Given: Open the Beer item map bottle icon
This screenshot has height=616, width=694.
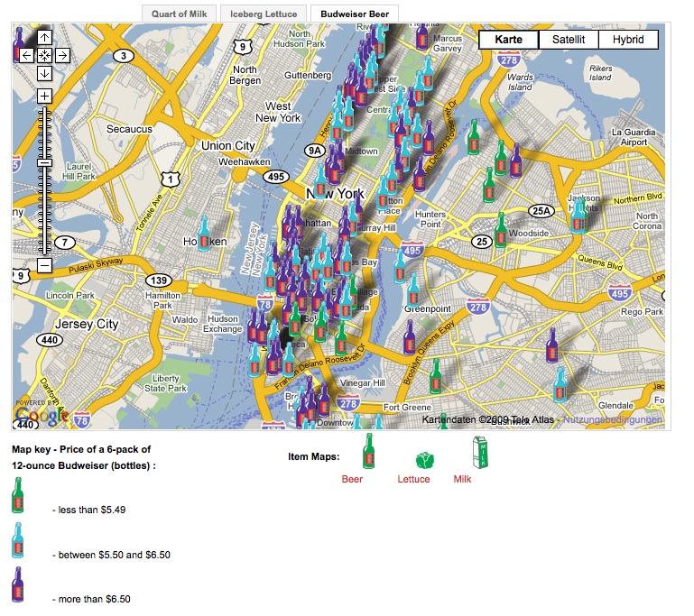Looking at the screenshot, I should (368, 451).
